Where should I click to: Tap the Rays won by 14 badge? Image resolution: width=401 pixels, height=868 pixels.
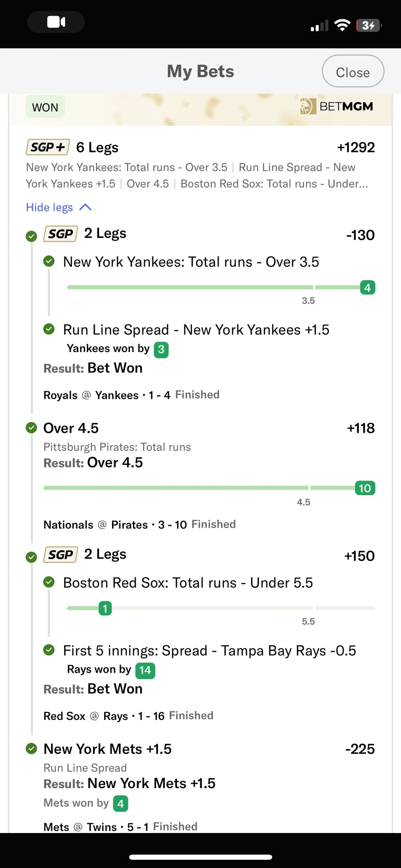[145, 671]
